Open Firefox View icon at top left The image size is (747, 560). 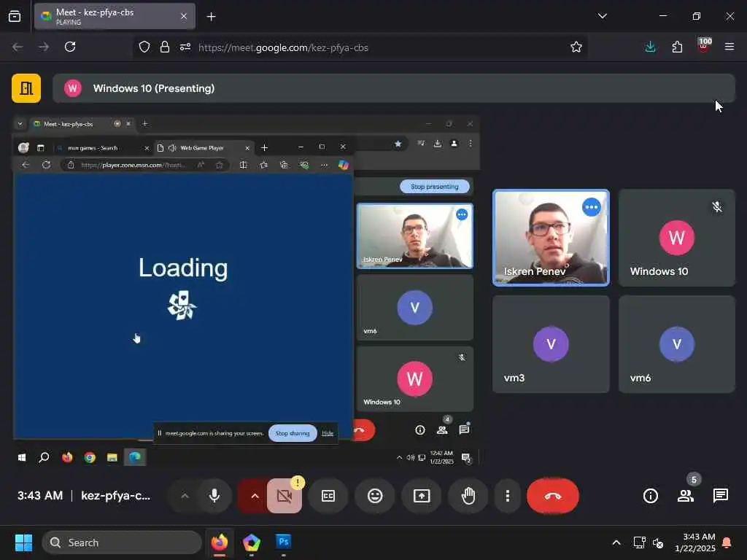[15, 17]
